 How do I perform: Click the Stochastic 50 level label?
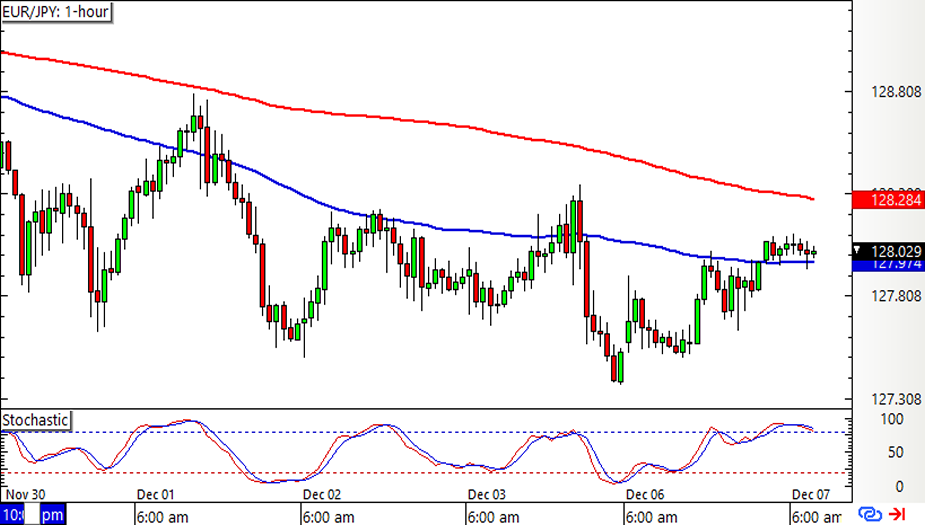pos(896,452)
